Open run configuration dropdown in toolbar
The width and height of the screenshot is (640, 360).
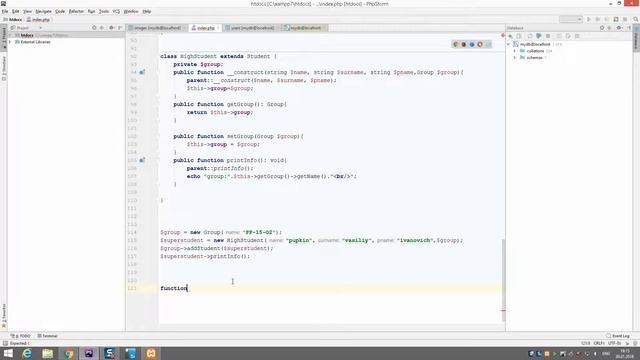pos(571,19)
